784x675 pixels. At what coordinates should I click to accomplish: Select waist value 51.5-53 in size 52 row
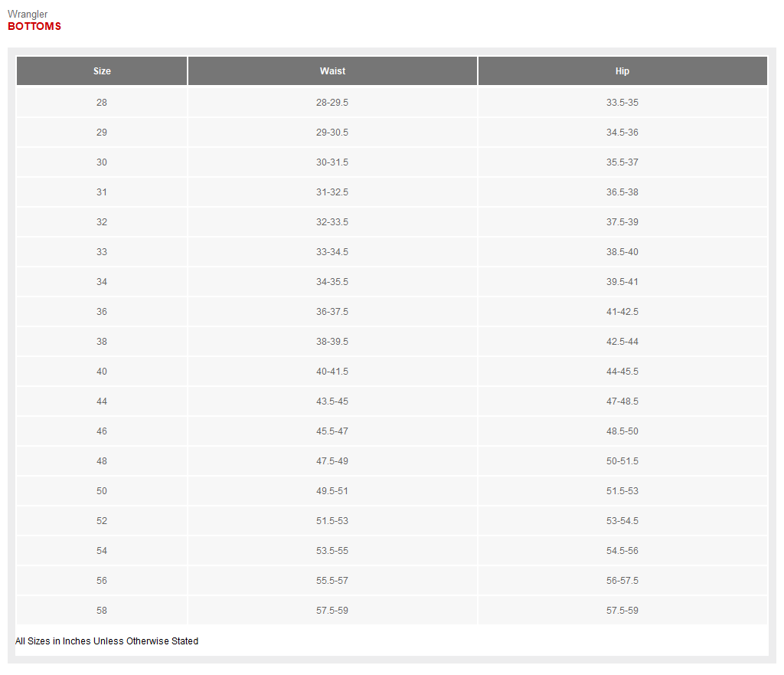tap(332, 522)
